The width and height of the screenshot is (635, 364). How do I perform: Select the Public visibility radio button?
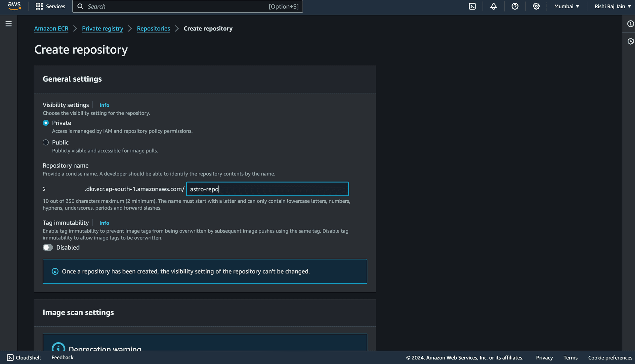(x=46, y=142)
